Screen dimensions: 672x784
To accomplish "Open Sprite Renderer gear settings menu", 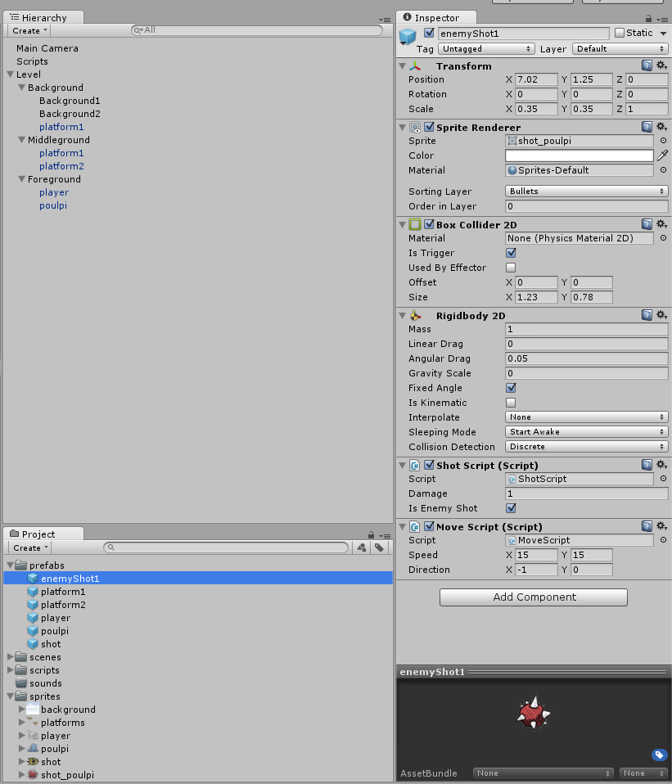I will [661, 127].
